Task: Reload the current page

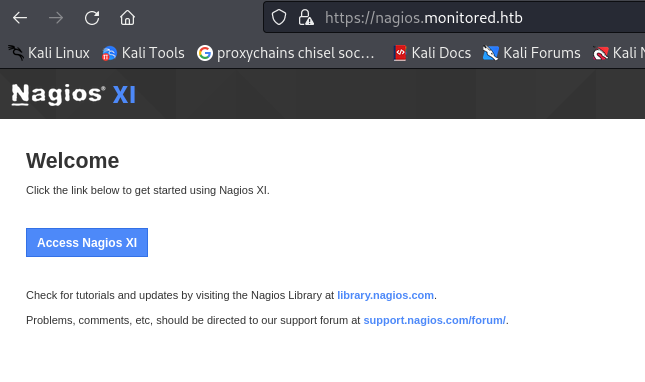Action: pos(92,18)
